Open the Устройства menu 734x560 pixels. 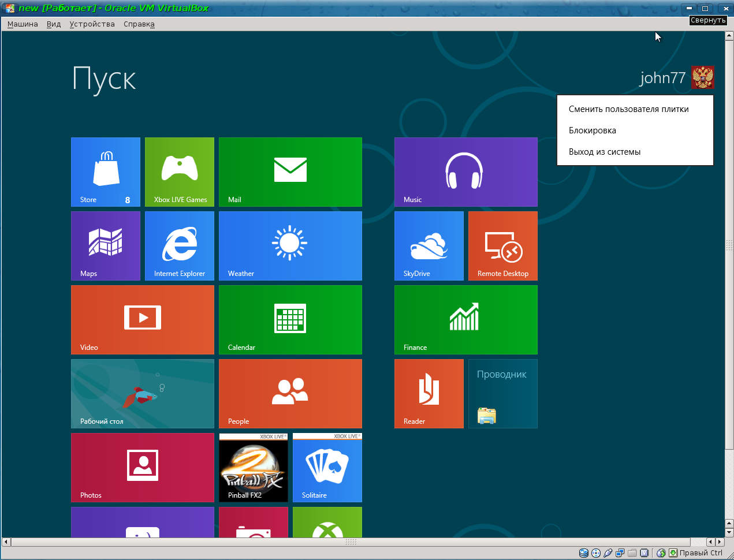tap(92, 24)
